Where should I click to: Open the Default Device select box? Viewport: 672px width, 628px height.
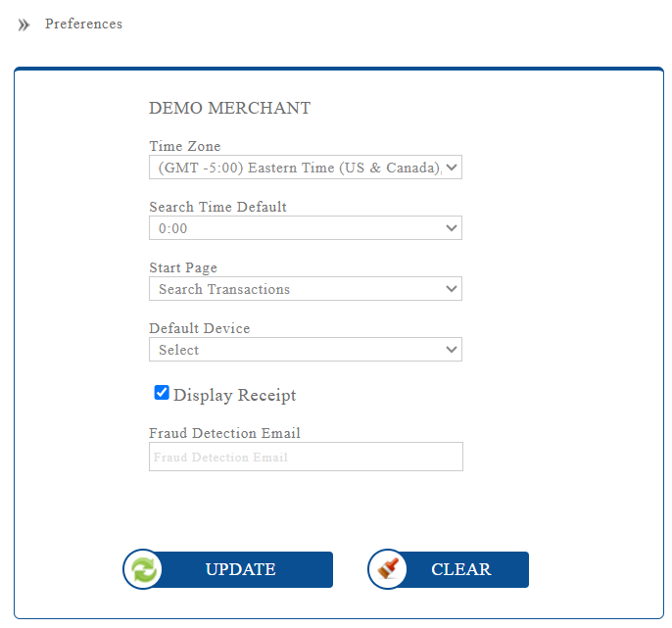click(x=305, y=350)
